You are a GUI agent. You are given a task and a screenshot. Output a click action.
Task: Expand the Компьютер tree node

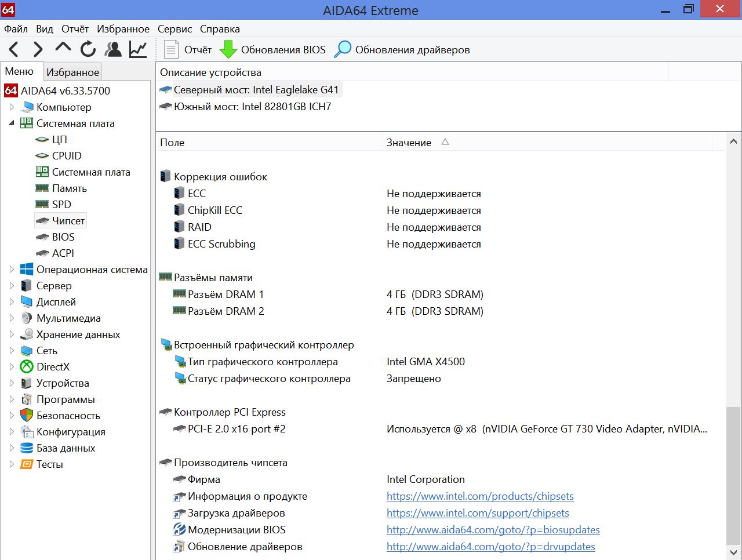pyautogui.click(x=12, y=107)
